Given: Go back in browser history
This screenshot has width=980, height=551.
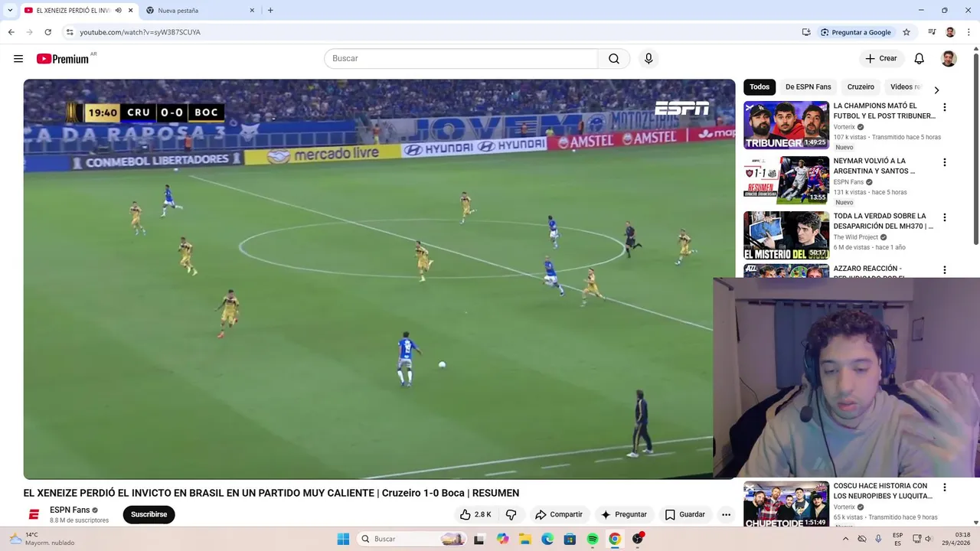Looking at the screenshot, I should click(11, 32).
